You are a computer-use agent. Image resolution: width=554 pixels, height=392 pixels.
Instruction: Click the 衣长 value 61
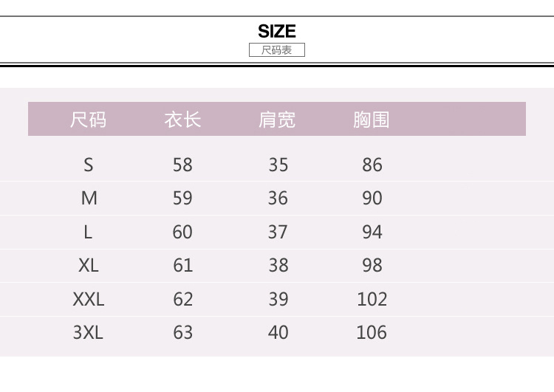tap(182, 265)
